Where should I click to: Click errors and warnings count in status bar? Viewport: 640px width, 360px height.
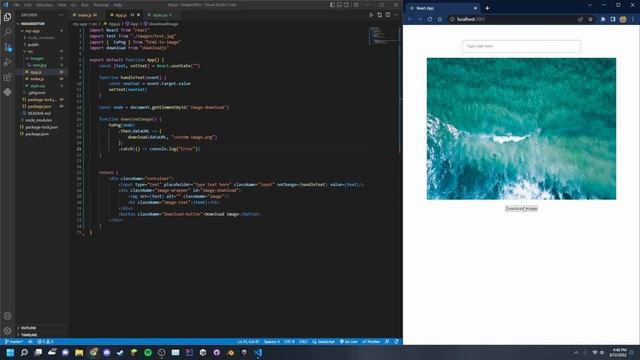[x=45, y=342]
